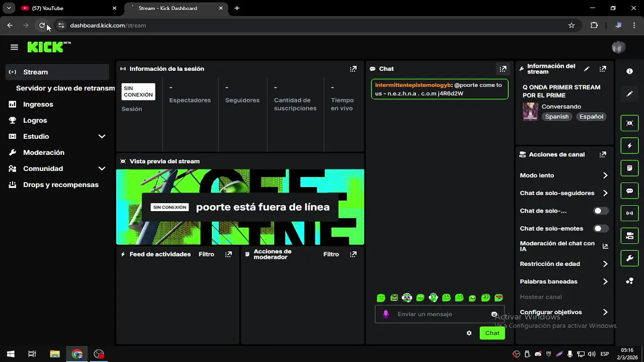Pop out the Acciones de canal panel
The width and height of the screenshot is (644, 362).
[603, 154]
